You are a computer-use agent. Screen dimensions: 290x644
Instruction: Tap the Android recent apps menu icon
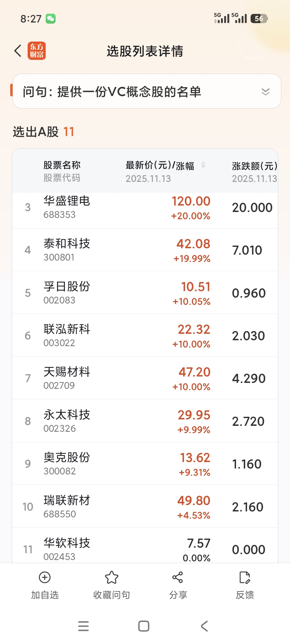click(83, 626)
